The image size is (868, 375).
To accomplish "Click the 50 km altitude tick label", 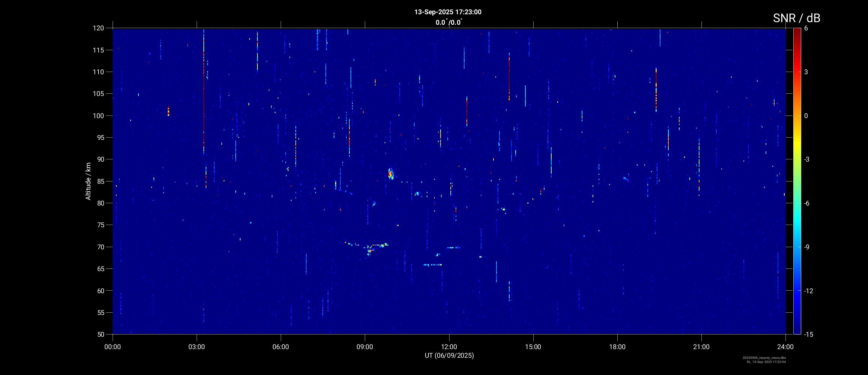I will (x=101, y=334).
